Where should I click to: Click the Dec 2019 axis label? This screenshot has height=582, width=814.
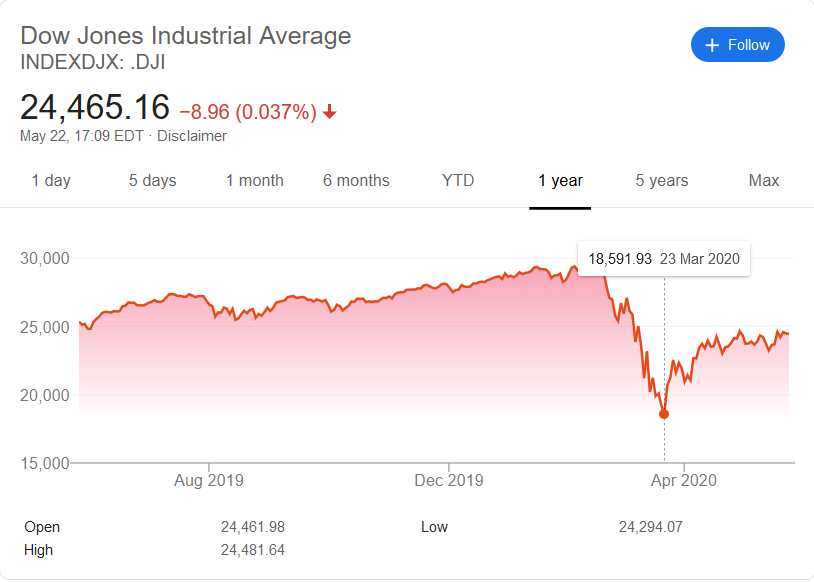pos(449,481)
